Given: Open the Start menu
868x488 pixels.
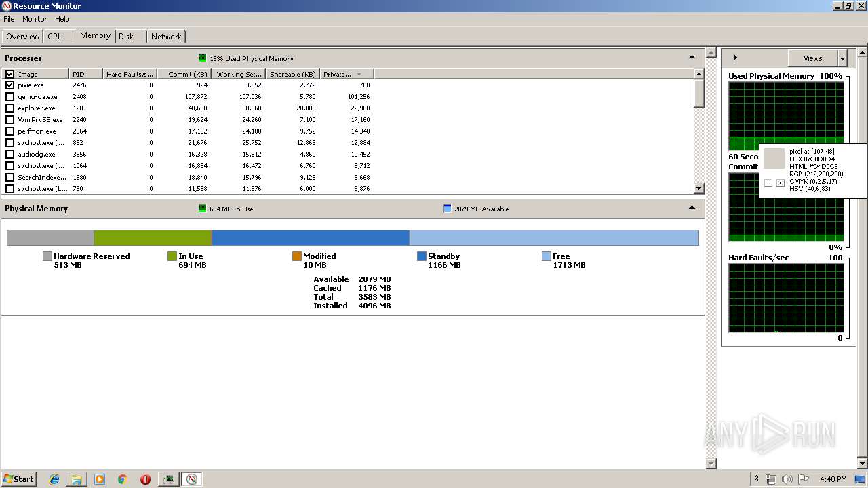Looking at the screenshot, I should point(18,479).
